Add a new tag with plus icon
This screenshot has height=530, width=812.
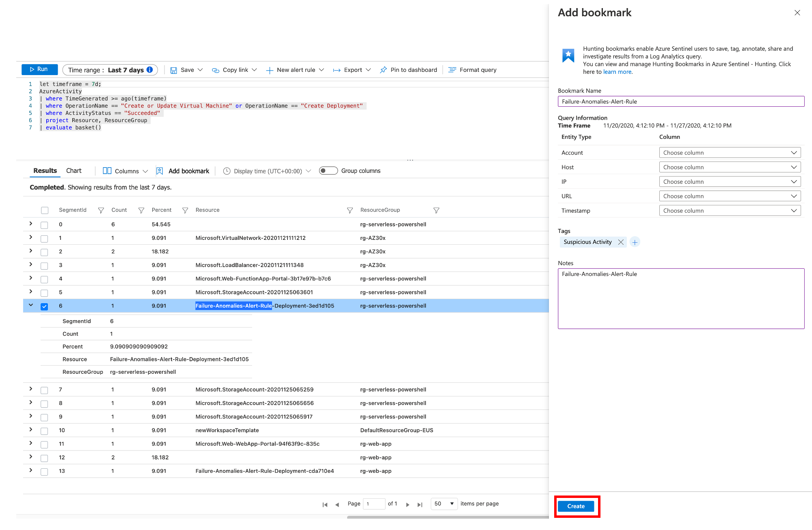pyautogui.click(x=635, y=242)
